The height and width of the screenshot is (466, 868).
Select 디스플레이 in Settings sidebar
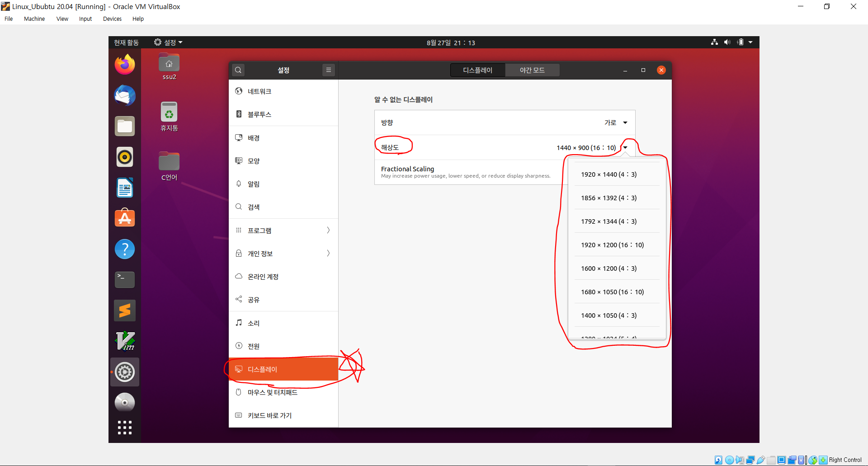[283, 369]
